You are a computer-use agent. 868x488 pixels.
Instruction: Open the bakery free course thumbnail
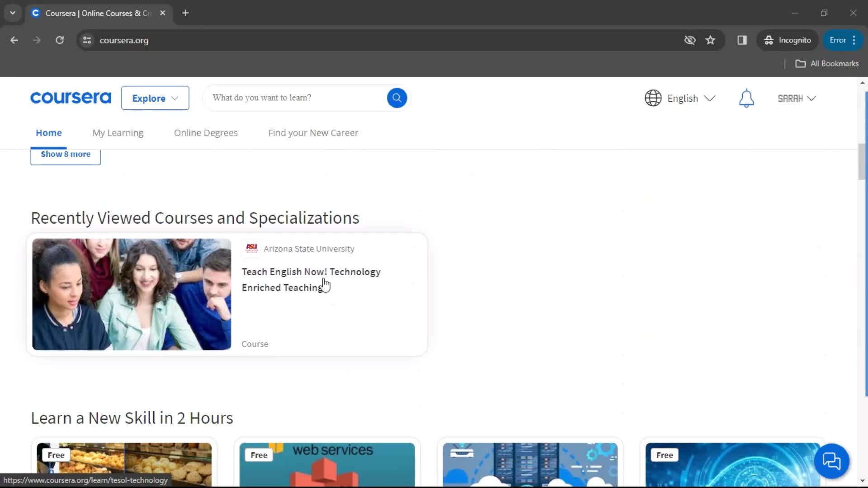[124, 465]
